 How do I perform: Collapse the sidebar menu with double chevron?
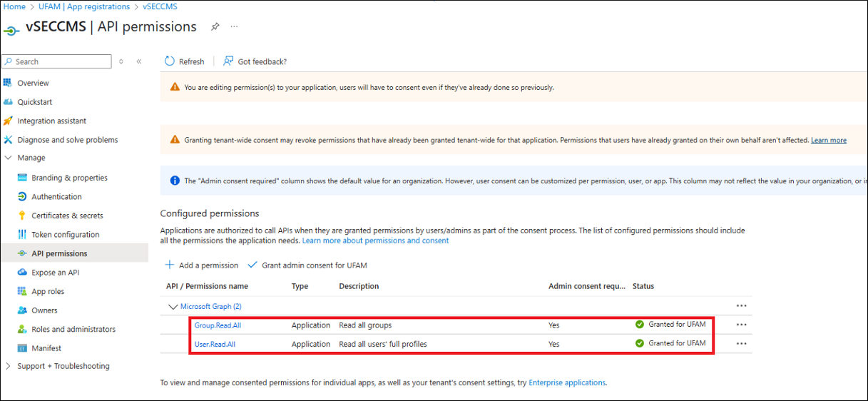(139, 62)
